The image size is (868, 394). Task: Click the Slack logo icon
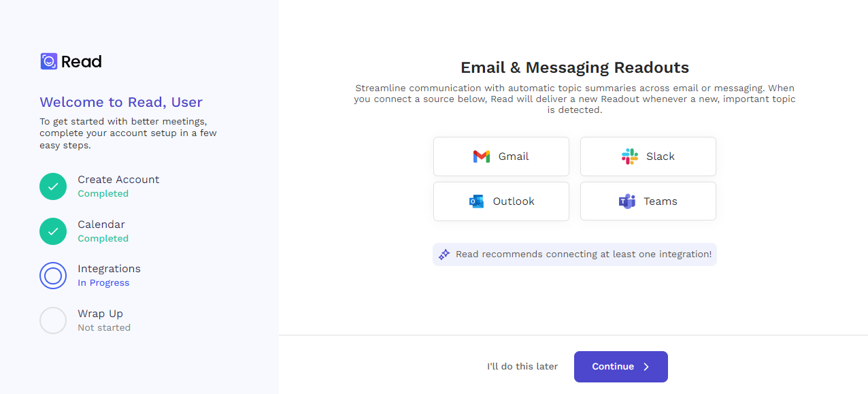630,157
